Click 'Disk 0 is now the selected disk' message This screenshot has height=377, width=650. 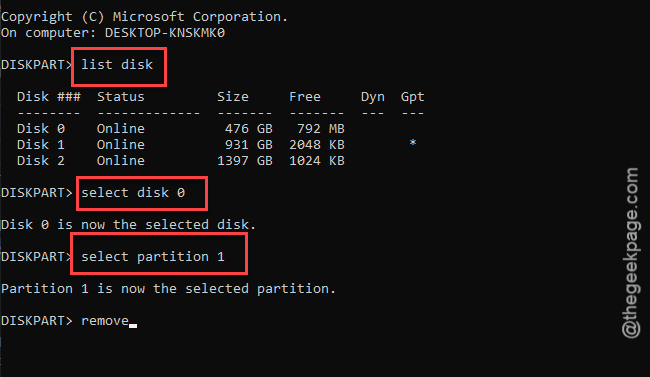[x=129, y=225]
